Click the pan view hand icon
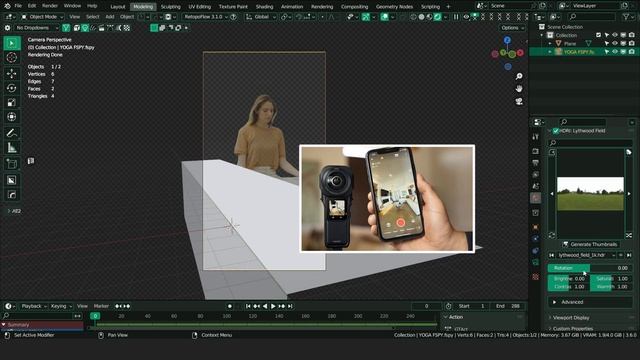This screenshot has height=360, width=640. (x=519, y=89)
